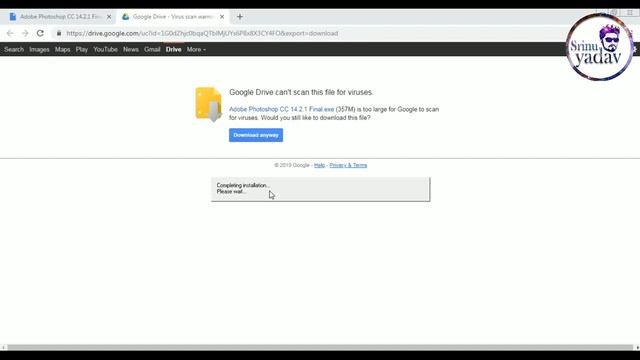This screenshot has width=640, height=360.
Task: Close the Google Drive virus scan tab
Action: click(222, 17)
